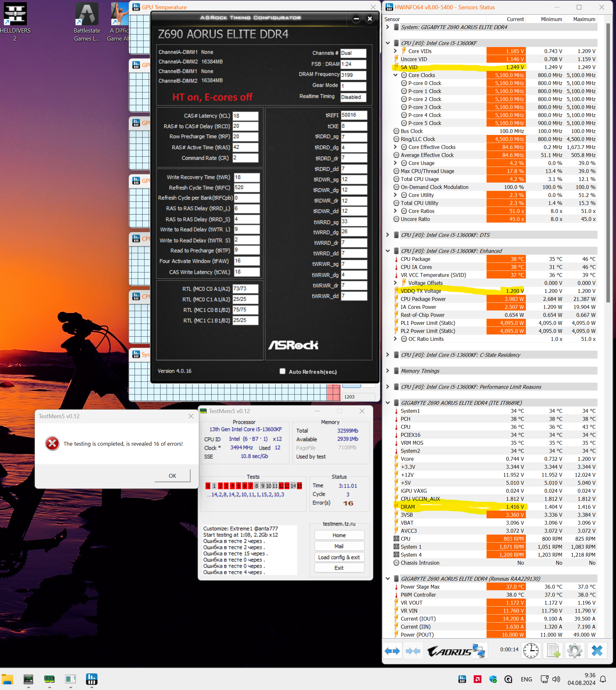Viewport: 616px width, 690px height.
Task: Click the blue X sensor-close icon
Action: pos(597,651)
